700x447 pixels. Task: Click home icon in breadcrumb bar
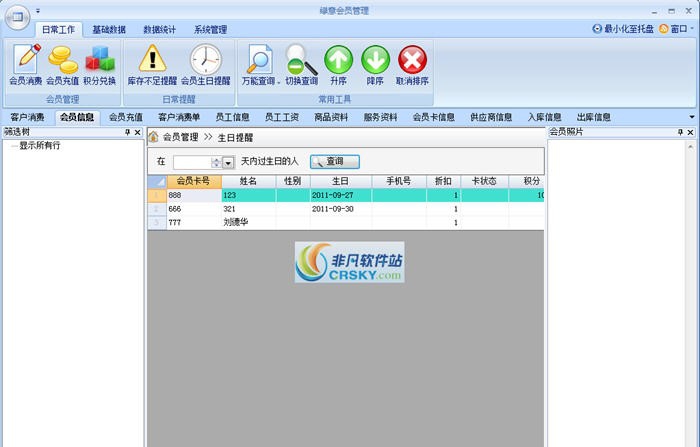click(x=154, y=136)
